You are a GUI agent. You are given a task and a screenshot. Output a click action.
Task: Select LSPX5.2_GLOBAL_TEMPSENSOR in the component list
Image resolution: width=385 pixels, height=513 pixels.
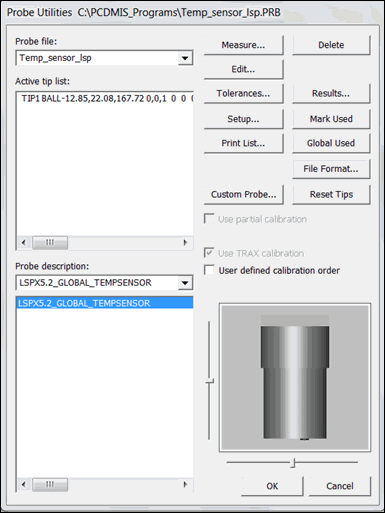[x=105, y=303]
